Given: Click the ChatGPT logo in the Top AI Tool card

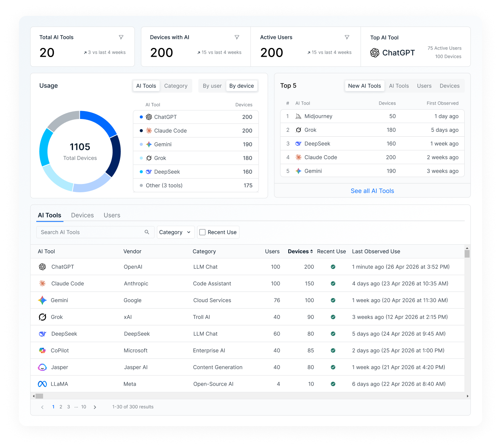Looking at the screenshot, I should pyautogui.click(x=375, y=53).
